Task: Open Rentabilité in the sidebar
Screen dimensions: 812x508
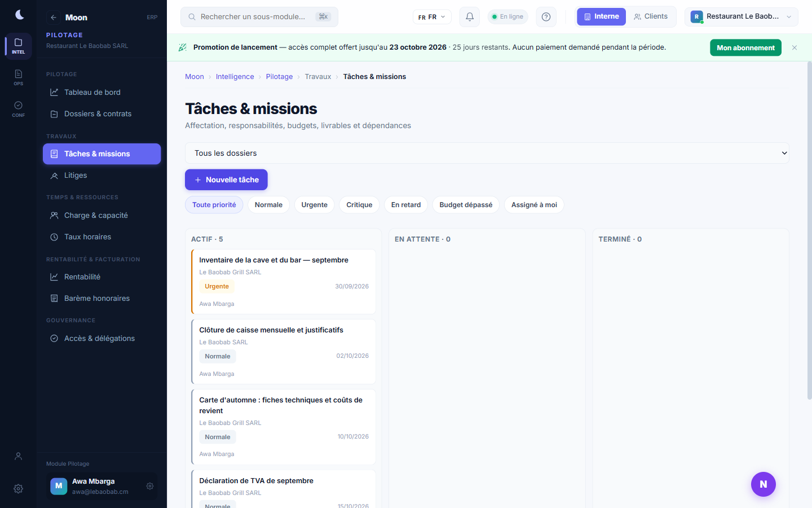Action: [101, 277]
